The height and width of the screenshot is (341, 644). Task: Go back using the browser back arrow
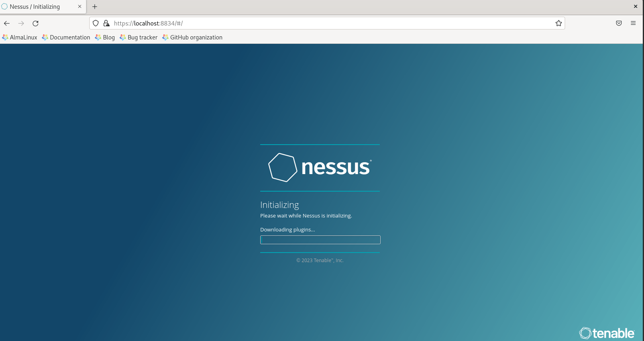[7, 24]
